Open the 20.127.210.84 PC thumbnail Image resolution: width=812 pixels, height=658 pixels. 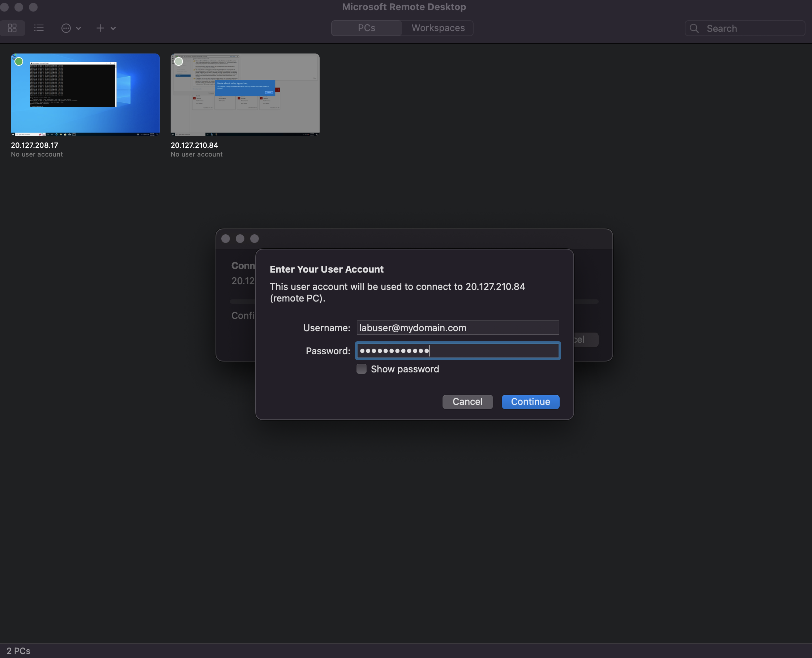click(245, 95)
